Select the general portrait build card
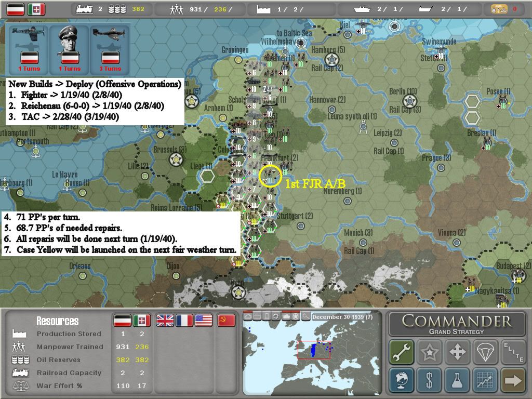Screen dimensions: 532x399 click(69, 49)
